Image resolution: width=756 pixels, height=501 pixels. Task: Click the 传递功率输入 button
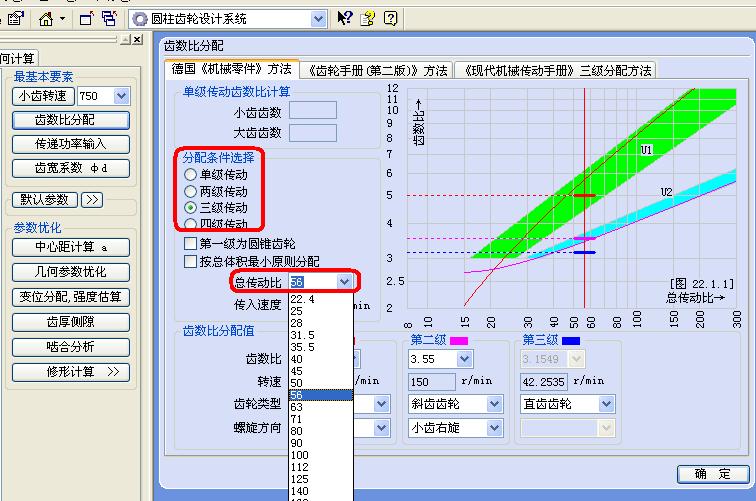click(x=70, y=144)
